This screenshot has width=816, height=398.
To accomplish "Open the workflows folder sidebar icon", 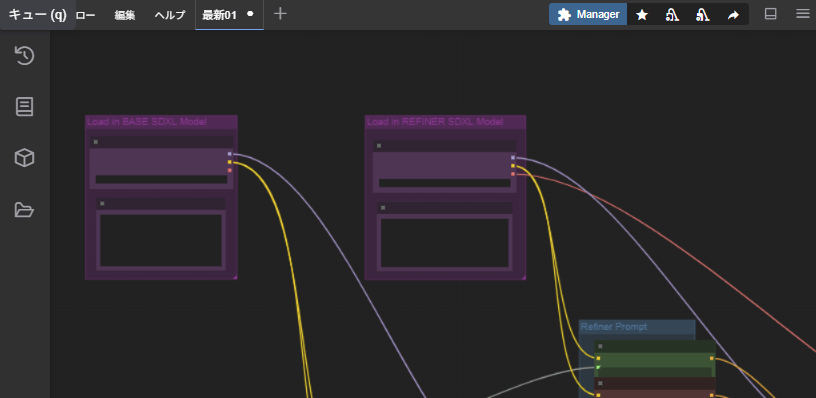I will (24, 210).
